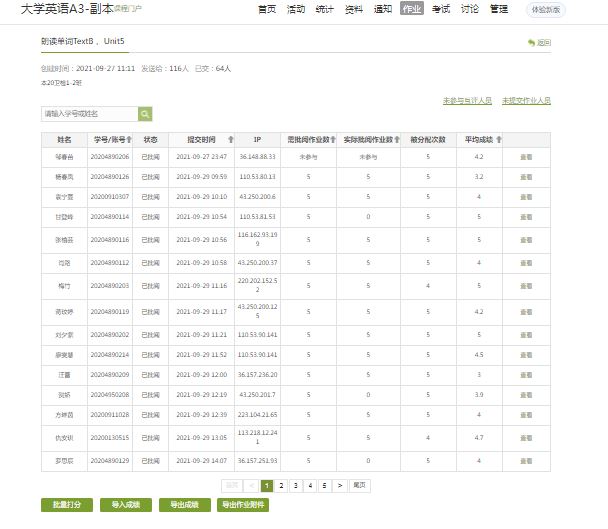Open the 考试 nav tab
608x529 pixels.
441,9
